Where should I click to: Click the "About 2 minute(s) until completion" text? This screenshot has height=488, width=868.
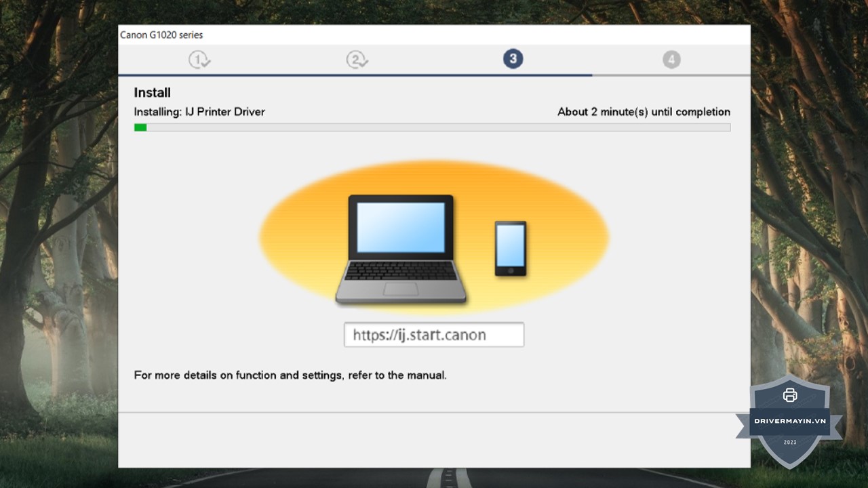(644, 112)
